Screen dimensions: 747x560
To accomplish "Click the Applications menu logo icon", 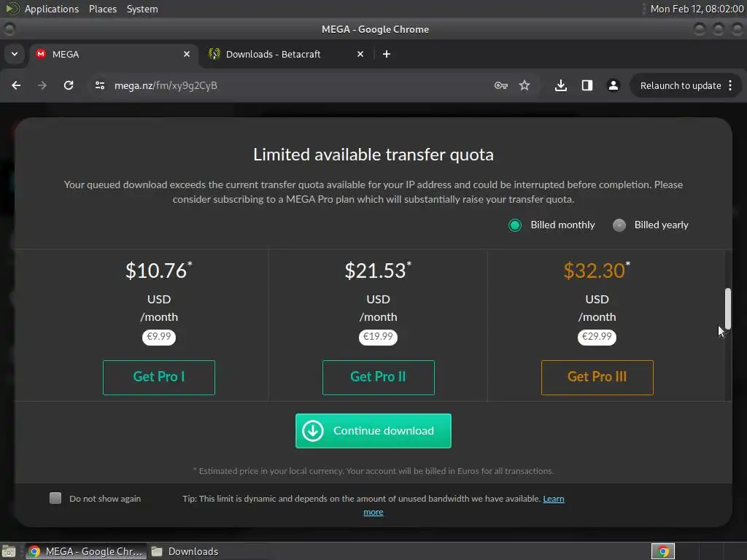I will [x=12, y=9].
